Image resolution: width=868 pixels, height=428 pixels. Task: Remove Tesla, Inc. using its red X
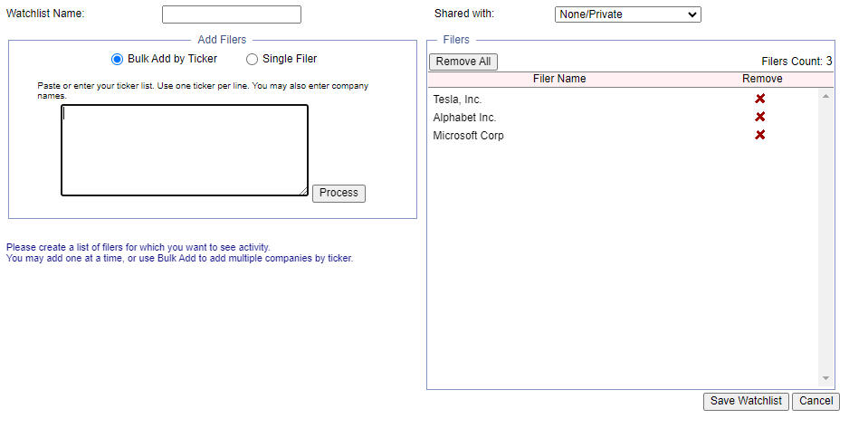pos(760,99)
